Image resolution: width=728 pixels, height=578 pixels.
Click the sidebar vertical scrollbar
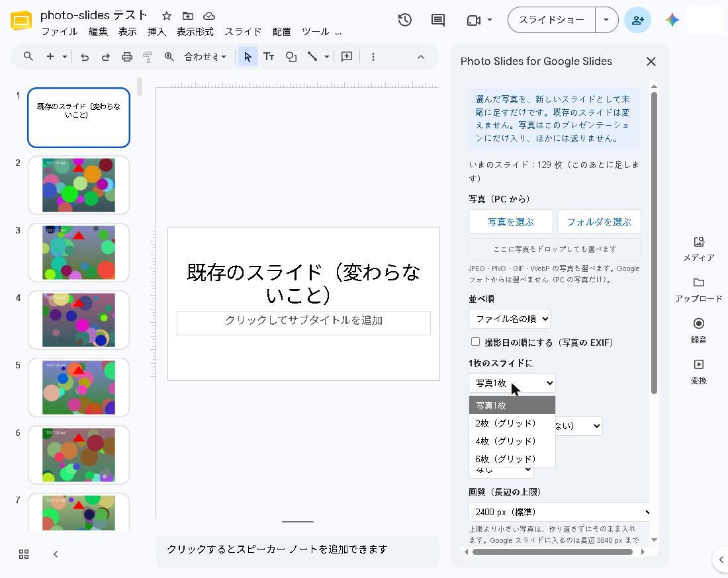(x=654, y=243)
